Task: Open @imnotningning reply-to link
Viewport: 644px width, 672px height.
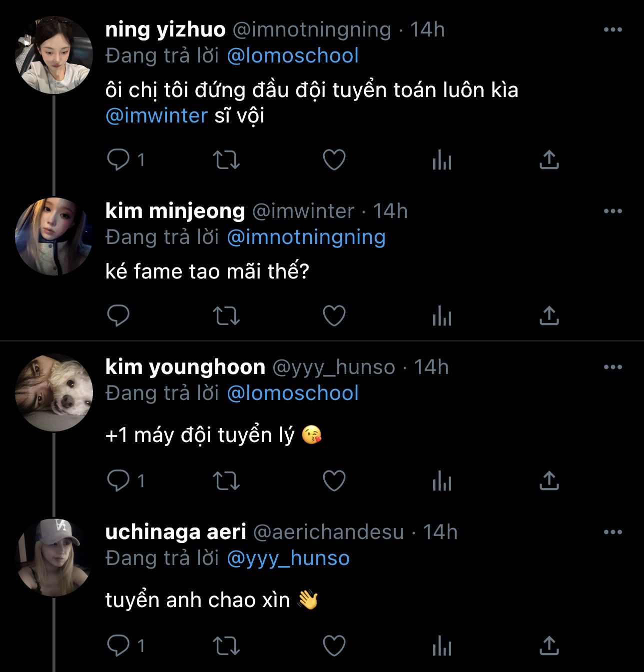Action: [x=306, y=237]
